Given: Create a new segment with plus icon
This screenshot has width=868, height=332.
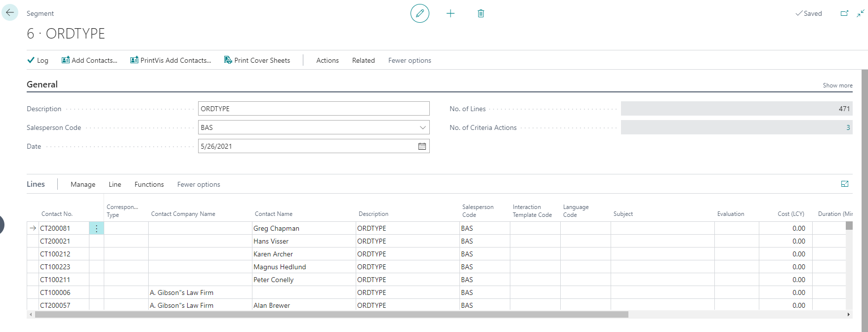Looking at the screenshot, I should (x=451, y=13).
